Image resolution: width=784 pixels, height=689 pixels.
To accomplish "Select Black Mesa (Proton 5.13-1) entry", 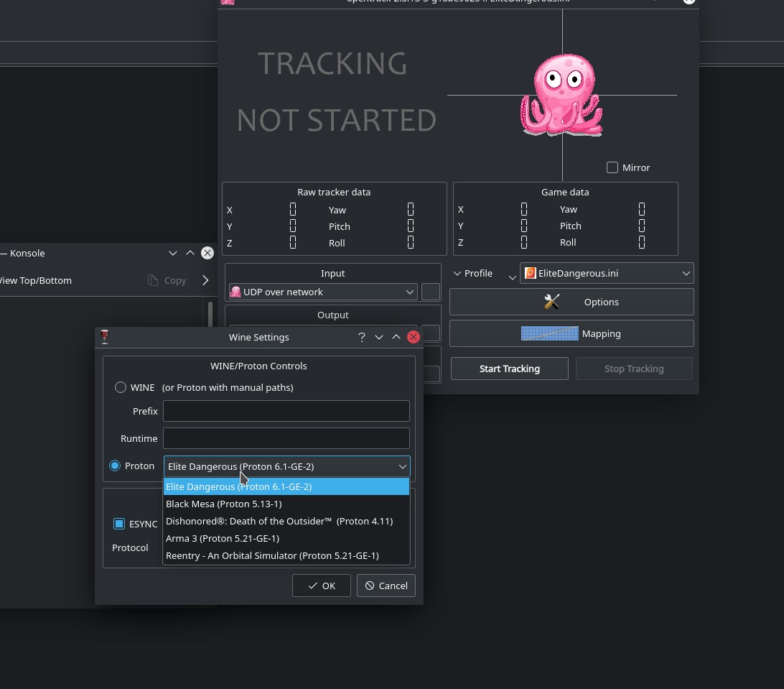I will [x=286, y=504].
